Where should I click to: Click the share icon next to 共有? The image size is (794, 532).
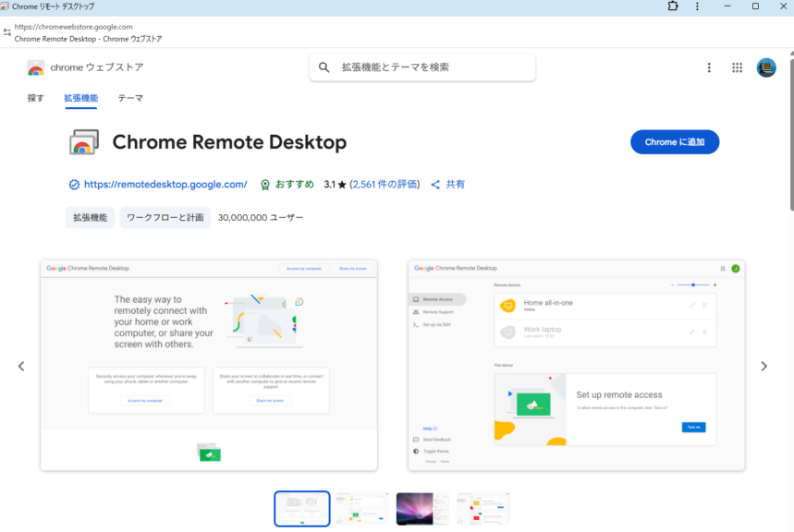(x=435, y=185)
